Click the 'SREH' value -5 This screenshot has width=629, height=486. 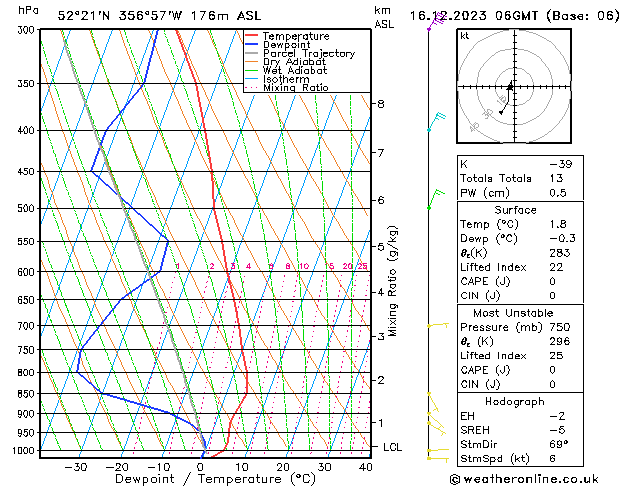point(557,430)
